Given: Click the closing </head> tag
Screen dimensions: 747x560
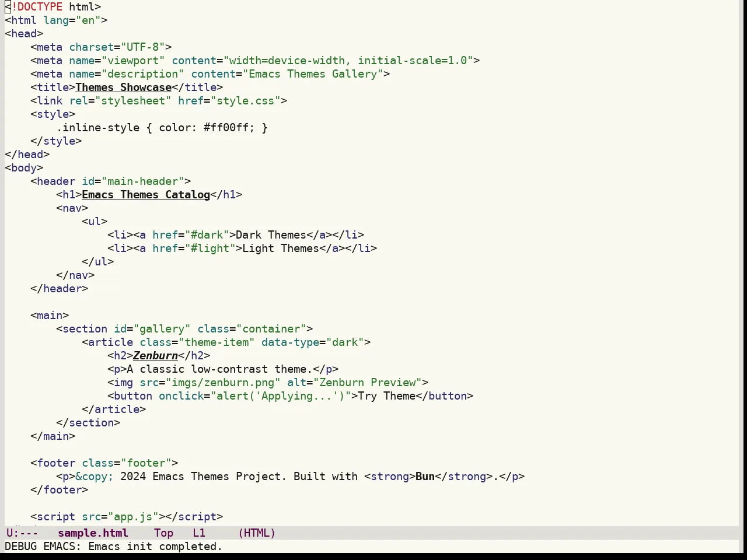Looking at the screenshot, I should [27, 155].
